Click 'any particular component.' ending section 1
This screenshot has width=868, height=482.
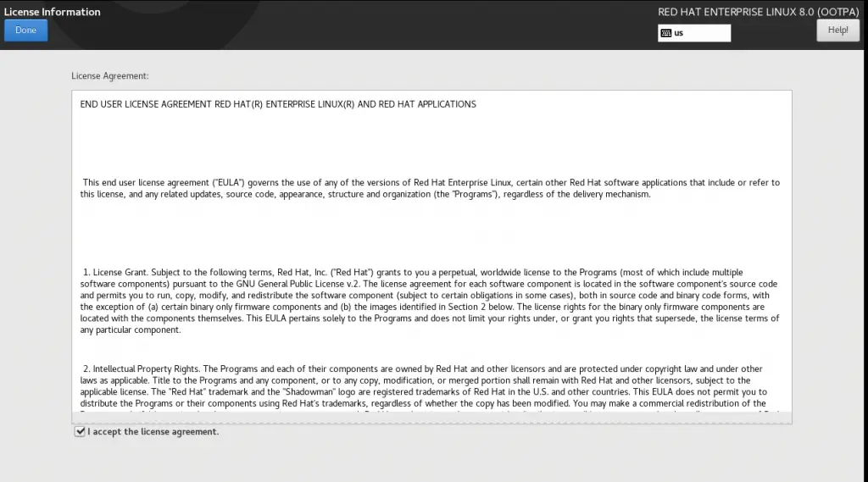coord(131,330)
